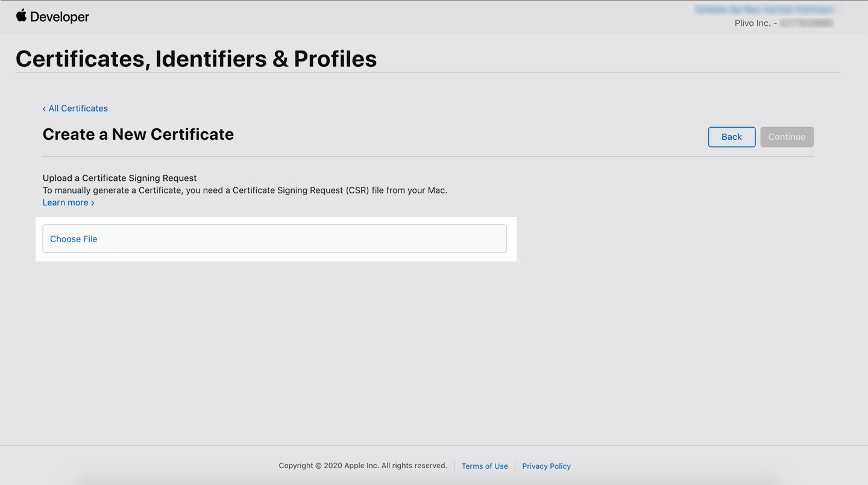Click the blurred team ID next to Plivo
The width and height of the screenshot is (868, 485).
point(806,23)
